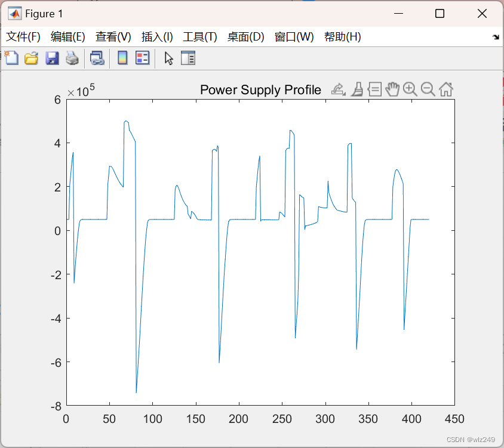Click the Power Supply Profile title
The image size is (504, 448).
coord(260,90)
